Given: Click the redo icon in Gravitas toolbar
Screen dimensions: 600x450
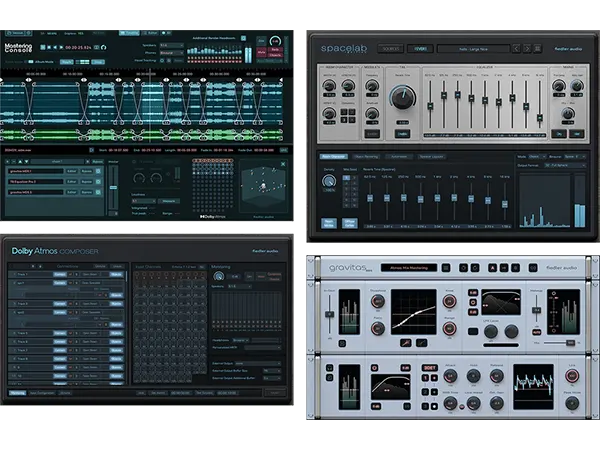Looking at the screenshot, I should [x=475, y=267].
